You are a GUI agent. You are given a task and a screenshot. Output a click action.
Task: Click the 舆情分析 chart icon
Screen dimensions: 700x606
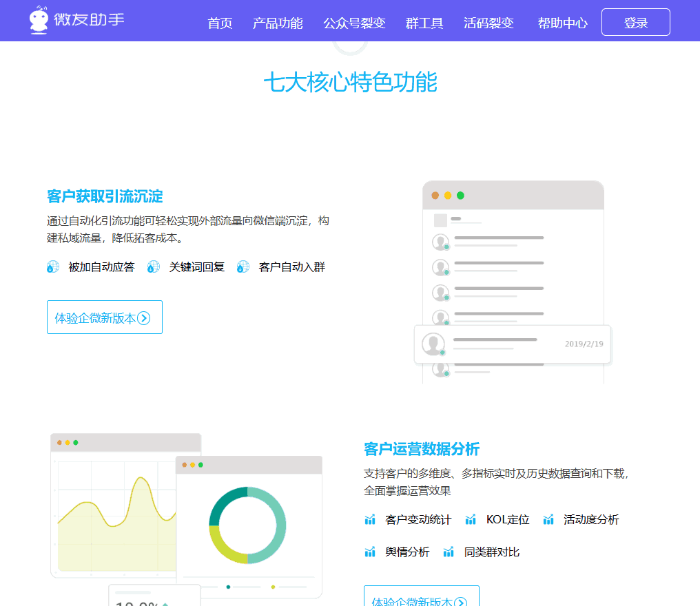pos(370,552)
